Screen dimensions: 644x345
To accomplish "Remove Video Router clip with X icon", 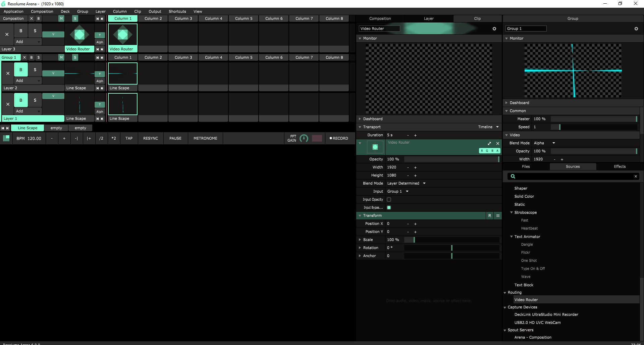I will 498,143.
